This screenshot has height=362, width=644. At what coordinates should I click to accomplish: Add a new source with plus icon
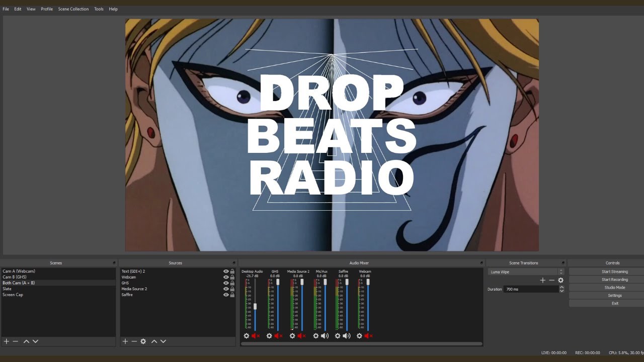pos(125,341)
